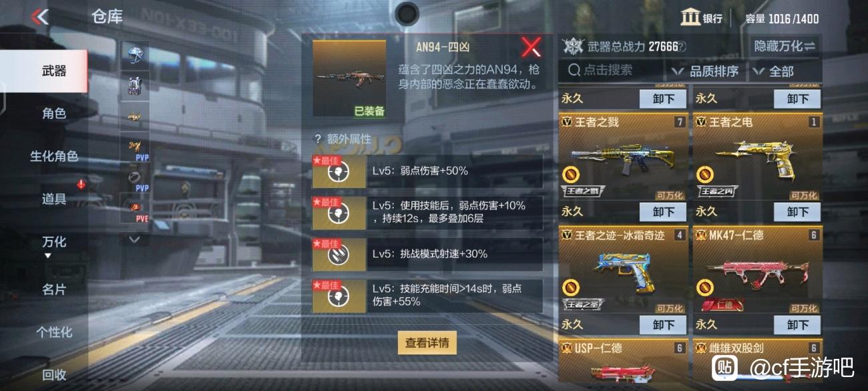Select the body armor slot icon
Image resolution: width=868 pixels, height=391 pixels.
point(135,86)
